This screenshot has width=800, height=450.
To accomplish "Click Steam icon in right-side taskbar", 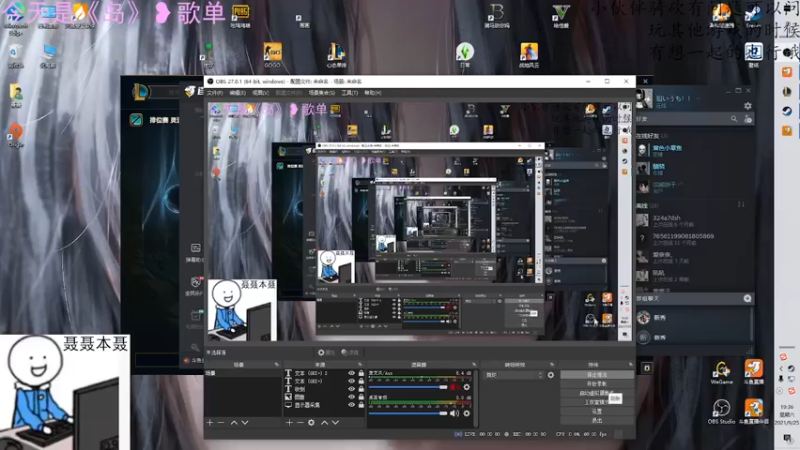I will coord(787,111).
